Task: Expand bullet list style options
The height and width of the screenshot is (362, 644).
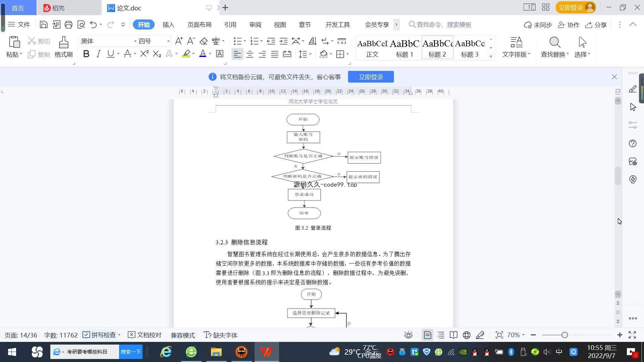Action: click(245, 41)
